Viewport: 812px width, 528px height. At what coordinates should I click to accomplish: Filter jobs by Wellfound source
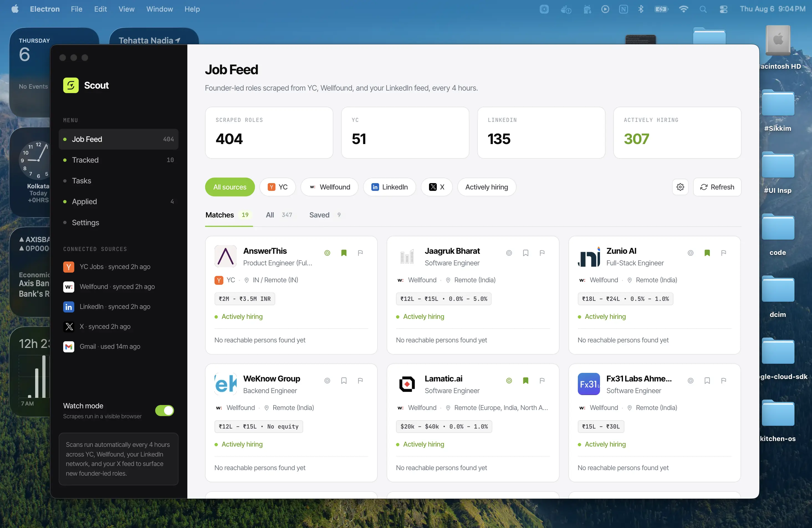coord(330,187)
